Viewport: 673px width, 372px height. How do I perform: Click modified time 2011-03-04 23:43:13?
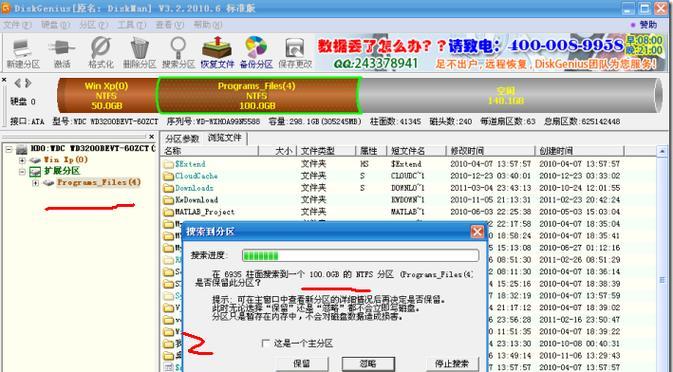click(x=491, y=188)
